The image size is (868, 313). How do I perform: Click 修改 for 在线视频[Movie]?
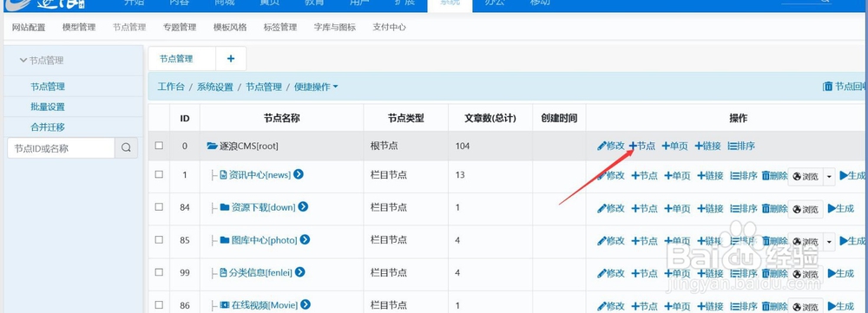[611, 306]
